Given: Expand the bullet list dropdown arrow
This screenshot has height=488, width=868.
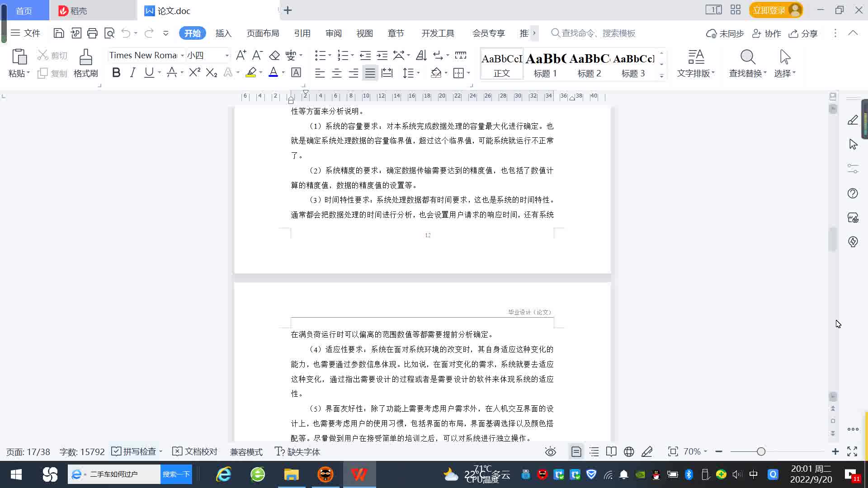Looking at the screenshot, I should click(330, 55).
